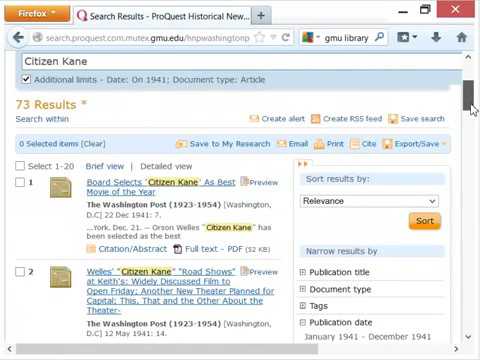This screenshot has width=480, height=360.
Task: Click horizontal scroll left arrow
Action: click(9, 349)
